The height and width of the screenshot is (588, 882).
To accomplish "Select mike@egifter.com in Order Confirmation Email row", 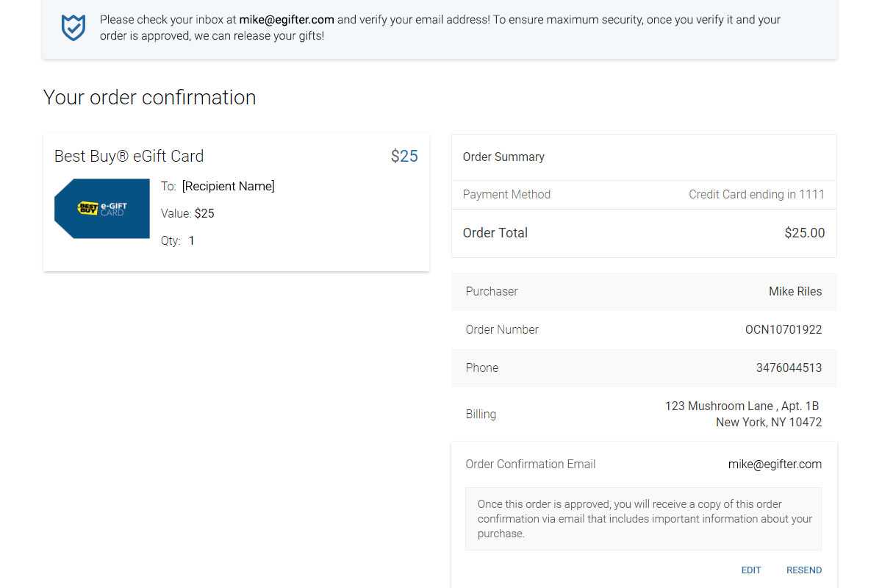I will [x=775, y=465].
